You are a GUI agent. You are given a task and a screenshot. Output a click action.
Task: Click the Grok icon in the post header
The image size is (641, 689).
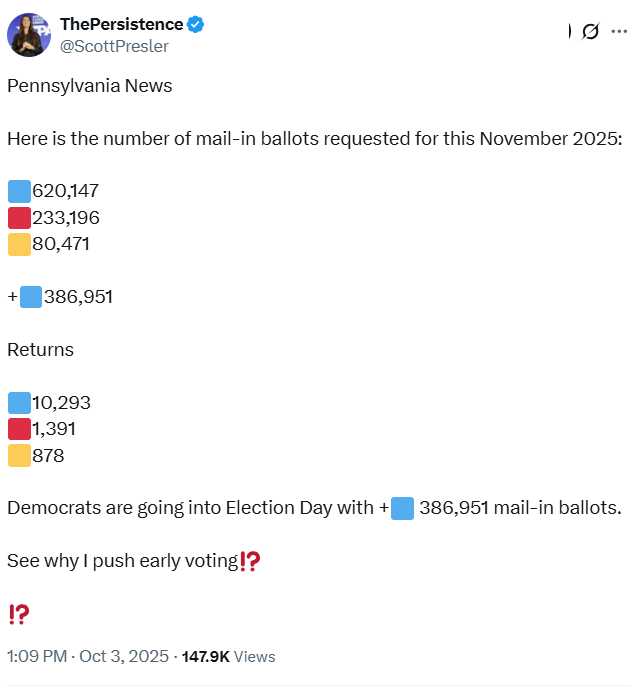[591, 31]
